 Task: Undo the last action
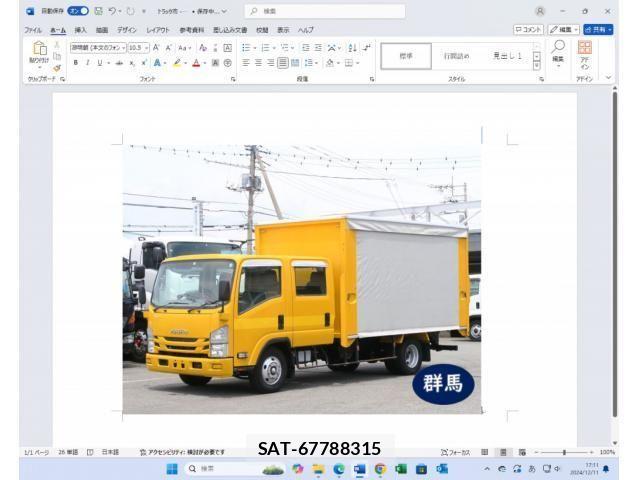(x=112, y=11)
